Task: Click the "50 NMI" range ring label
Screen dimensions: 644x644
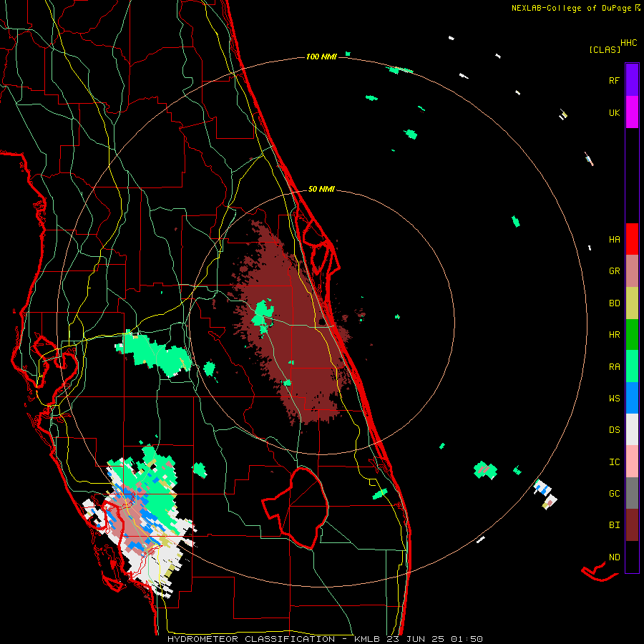Action: [x=321, y=189]
